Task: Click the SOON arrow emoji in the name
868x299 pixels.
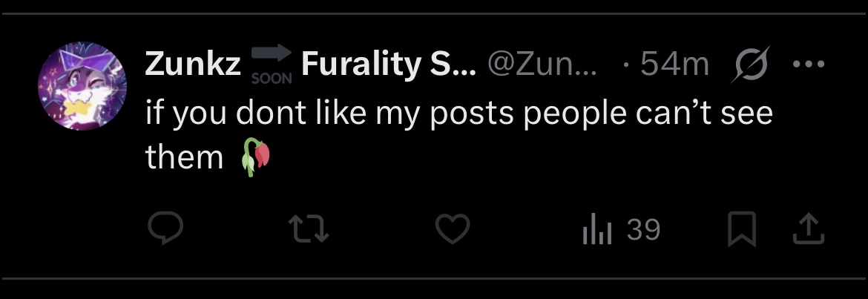Action: click(272, 65)
